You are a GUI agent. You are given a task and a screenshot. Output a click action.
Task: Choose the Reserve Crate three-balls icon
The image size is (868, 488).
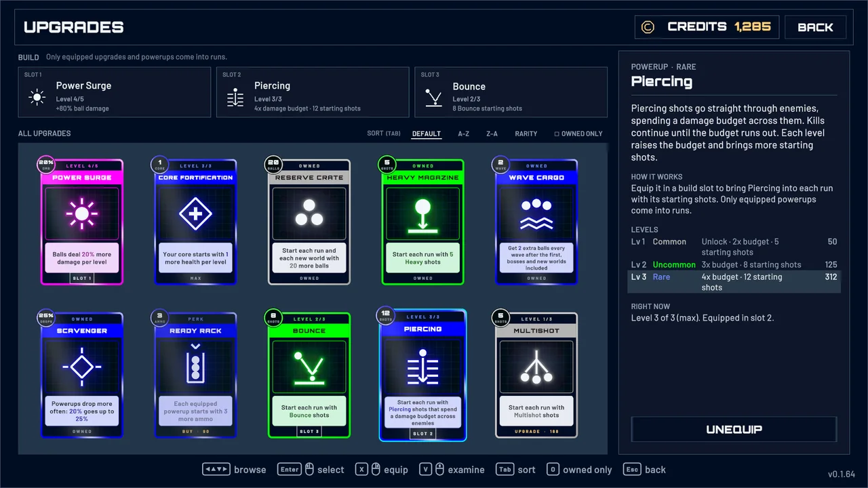309,213
